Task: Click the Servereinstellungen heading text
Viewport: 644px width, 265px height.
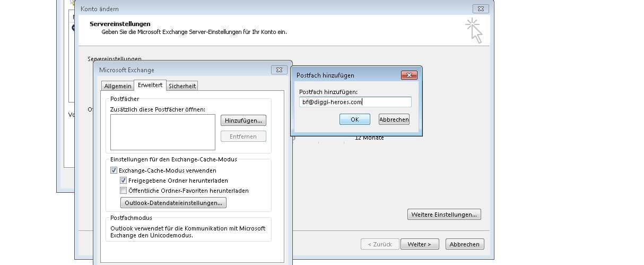Action: [x=120, y=24]
